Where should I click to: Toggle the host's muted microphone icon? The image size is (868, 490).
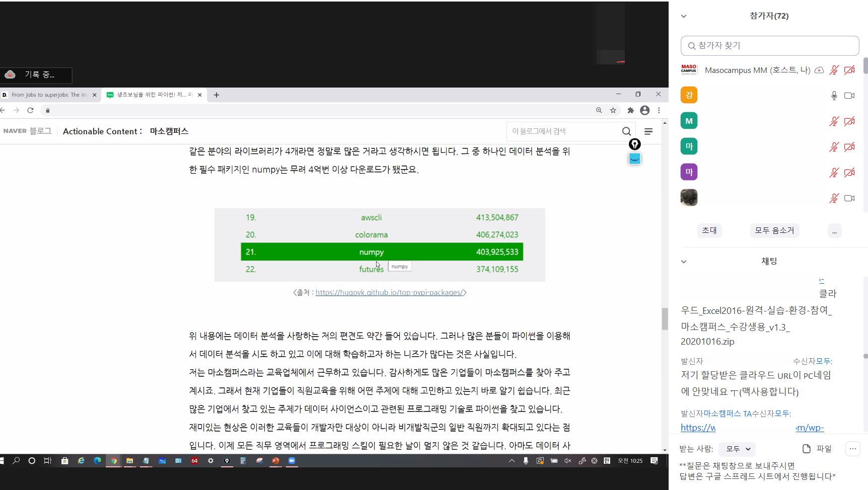click(834, 70)
